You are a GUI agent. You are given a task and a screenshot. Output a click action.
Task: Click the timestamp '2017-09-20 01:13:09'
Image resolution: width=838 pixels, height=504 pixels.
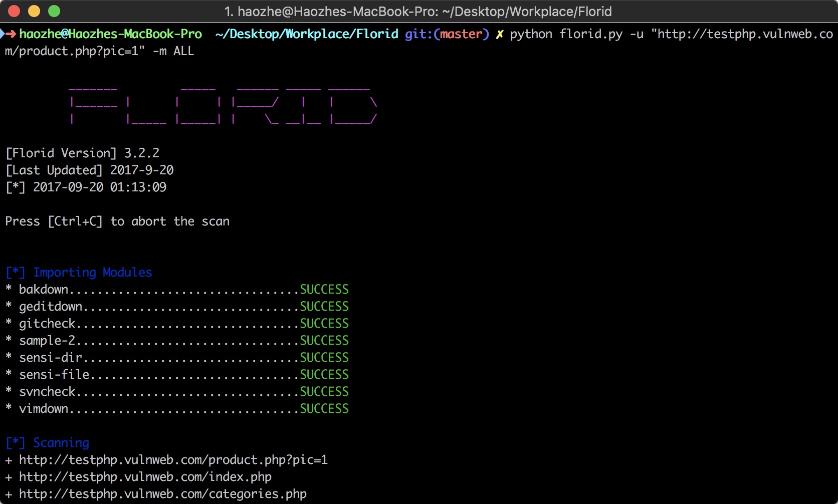(x=100, y=187)
